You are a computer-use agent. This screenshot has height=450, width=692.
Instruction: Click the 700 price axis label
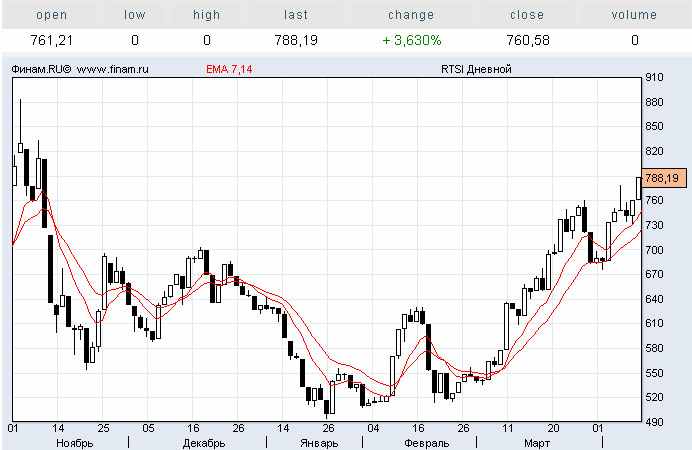tap(654, 250)
